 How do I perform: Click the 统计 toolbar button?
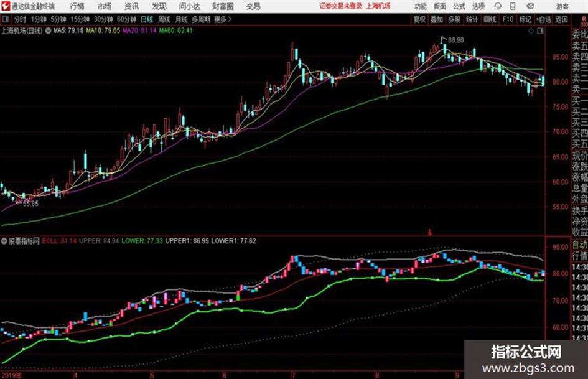(x=472, y=19)
